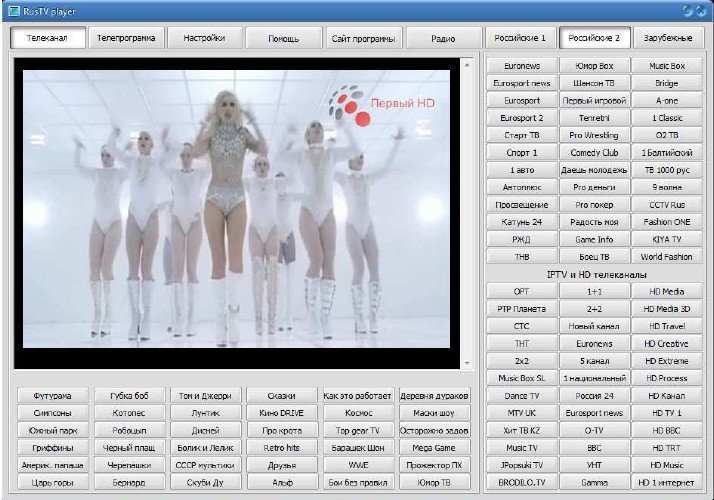Switch to the Настройки tab
Screen dimensions: 714x500
coord(204,38)
